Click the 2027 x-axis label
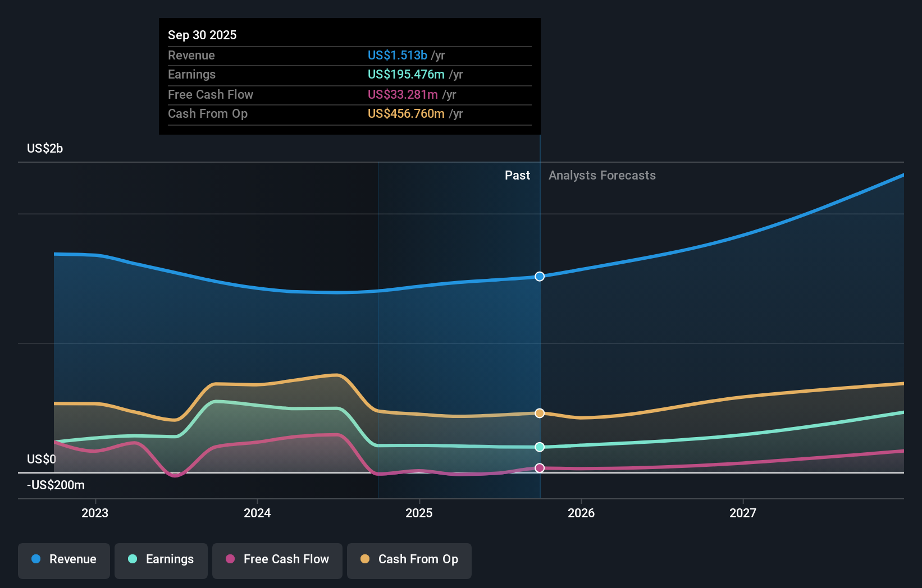922x588 pixels. [x=743, y=513]
